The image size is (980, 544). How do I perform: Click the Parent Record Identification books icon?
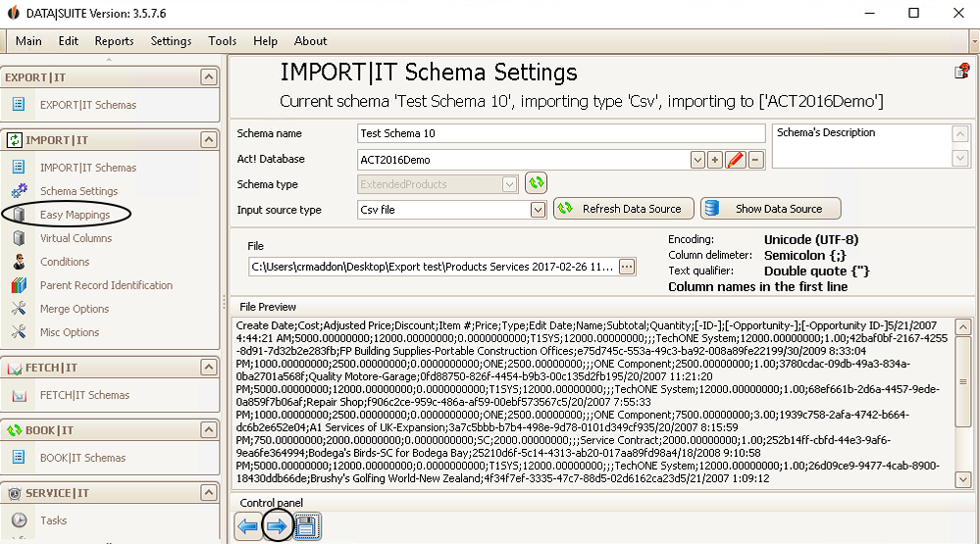click(19, 285)
